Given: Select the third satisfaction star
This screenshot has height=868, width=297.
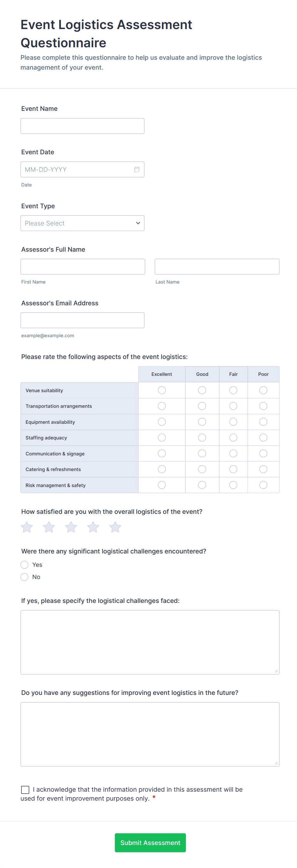Looking at the screenshot, I should coord(71,527).
